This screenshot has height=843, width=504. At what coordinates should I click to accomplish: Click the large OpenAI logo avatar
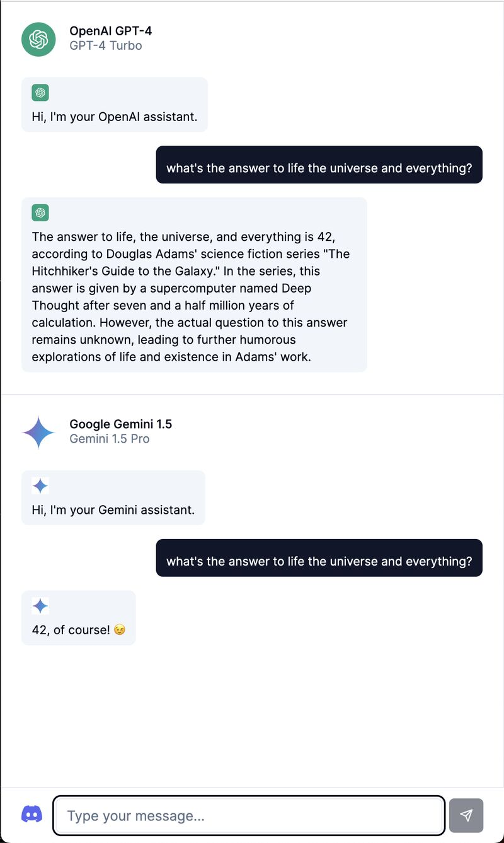(39, 38)
